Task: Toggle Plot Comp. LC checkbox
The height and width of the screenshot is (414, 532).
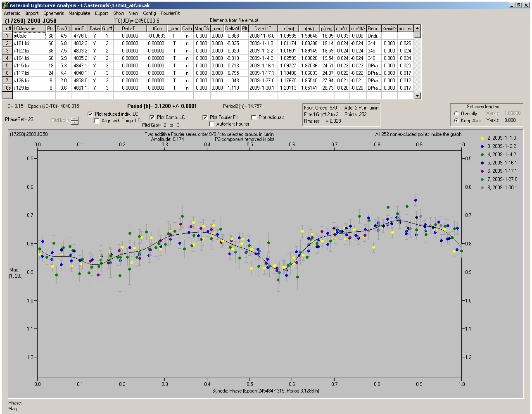Action: tap(152, 117)
